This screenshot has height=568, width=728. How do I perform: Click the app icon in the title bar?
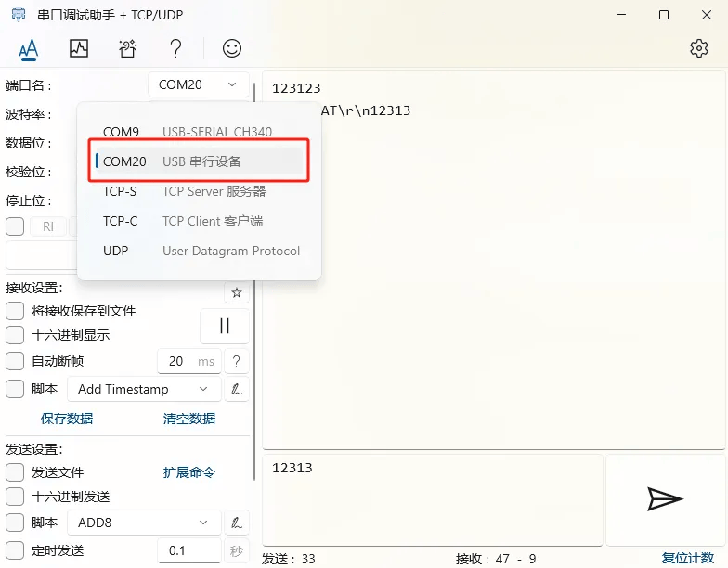click(19, 15)
